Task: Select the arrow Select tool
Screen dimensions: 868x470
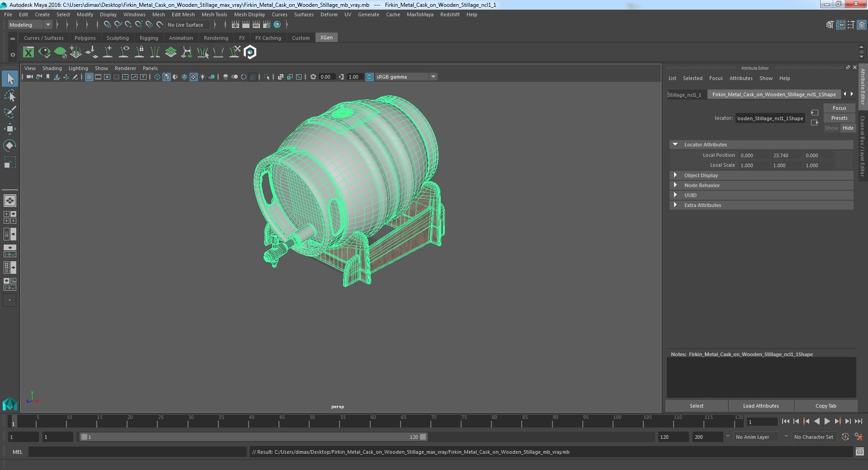Action: (x=10, y=79)
